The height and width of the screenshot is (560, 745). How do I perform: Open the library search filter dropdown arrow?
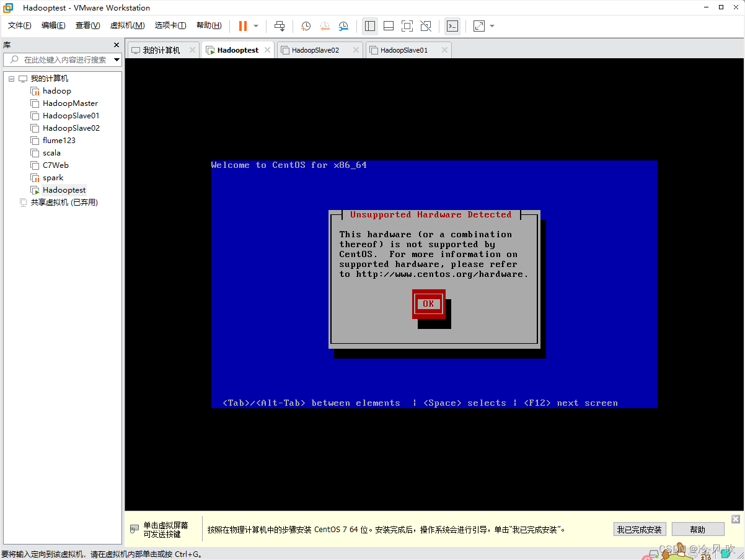[117, 60]
